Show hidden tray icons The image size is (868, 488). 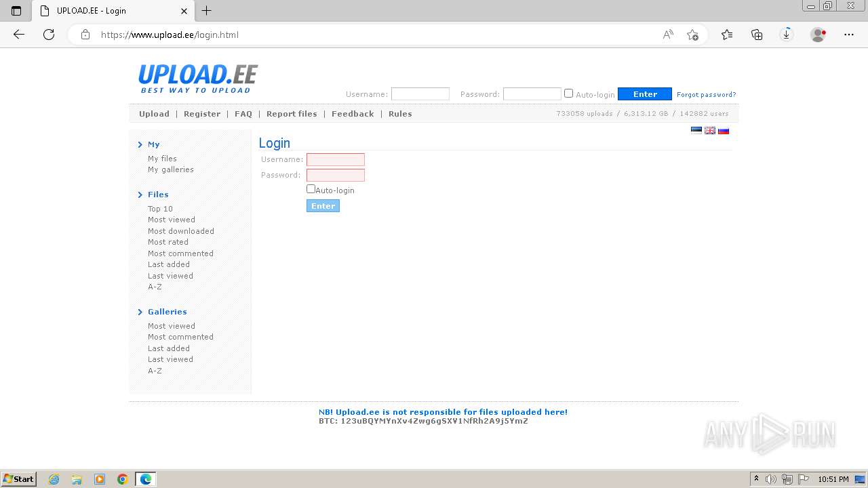coord(756,479)
